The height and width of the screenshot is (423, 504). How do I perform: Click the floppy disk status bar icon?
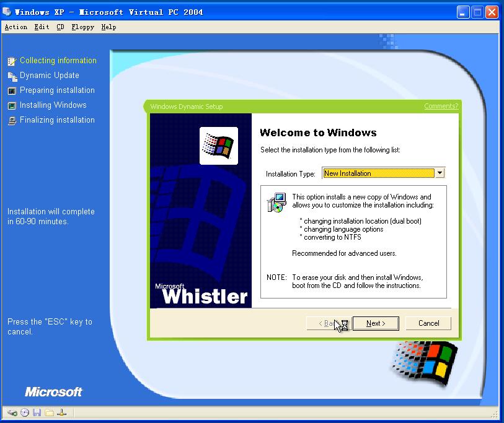coord(37,412)
